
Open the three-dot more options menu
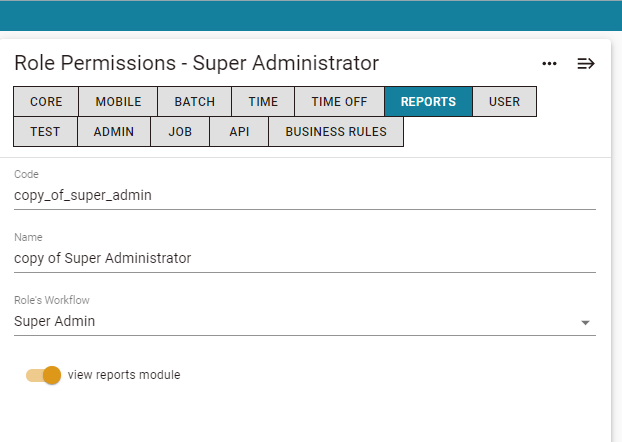pos(549,63)
